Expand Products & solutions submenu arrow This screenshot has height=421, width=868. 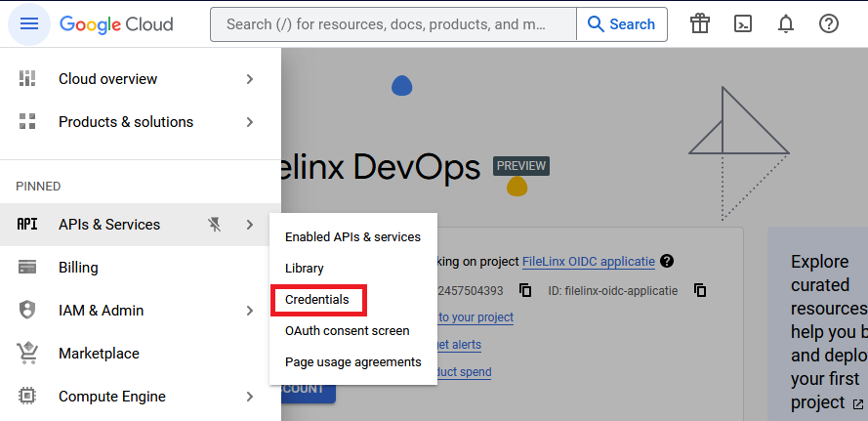click(x=250, y=122)
